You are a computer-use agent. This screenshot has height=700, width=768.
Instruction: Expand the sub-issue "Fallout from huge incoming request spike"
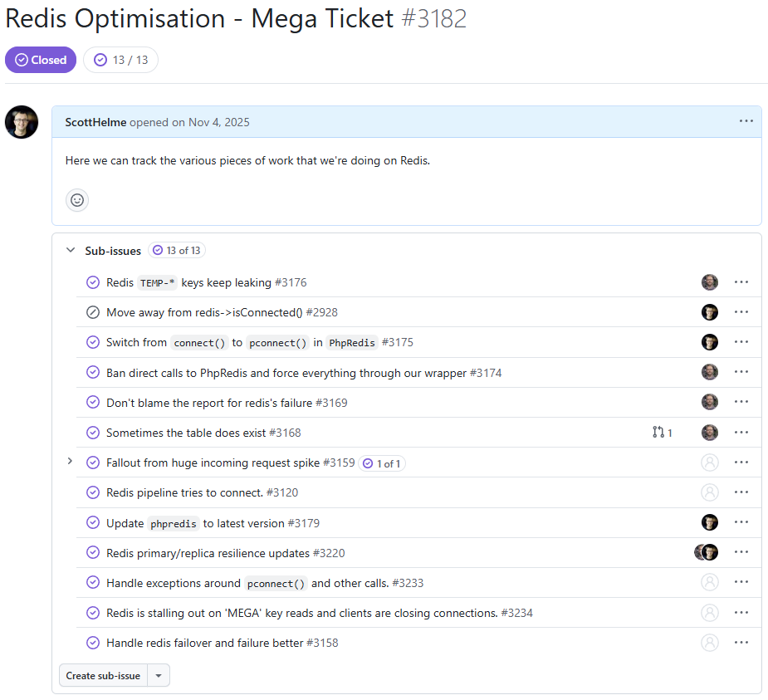click(x=70, y=462)
